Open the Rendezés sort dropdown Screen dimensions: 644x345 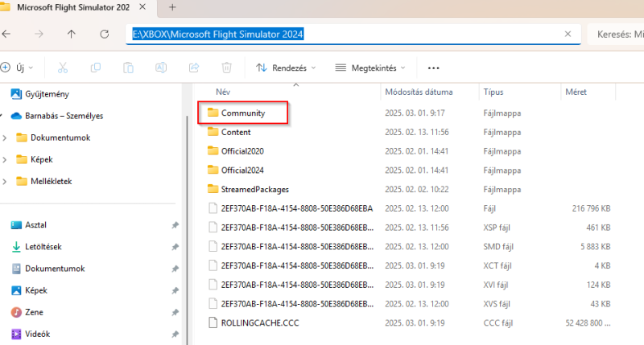click(x=286, y=68)
